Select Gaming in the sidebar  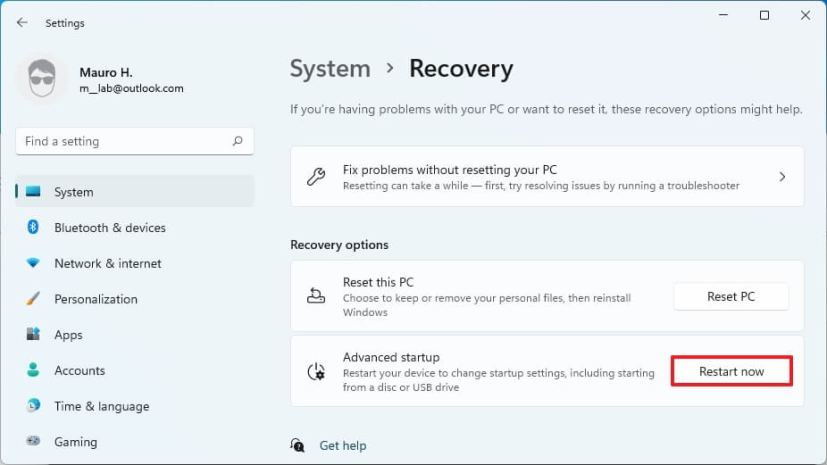click(x=76, y=442)
